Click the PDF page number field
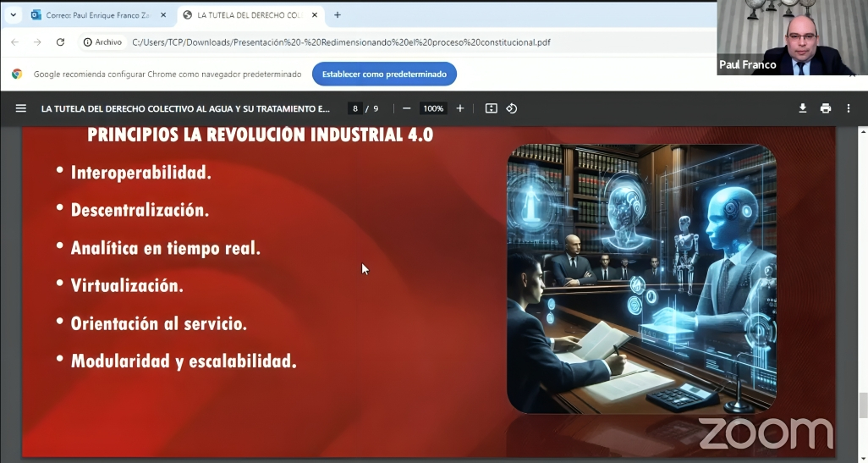 click(x=355, y=108)
